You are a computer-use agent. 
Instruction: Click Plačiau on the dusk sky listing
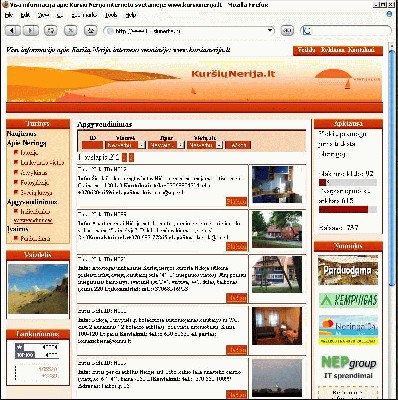tap(236, 395)
